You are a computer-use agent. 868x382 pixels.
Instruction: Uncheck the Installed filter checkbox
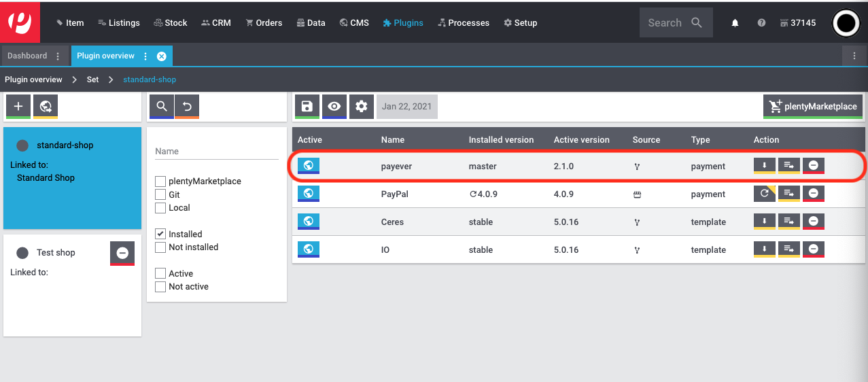160,234
